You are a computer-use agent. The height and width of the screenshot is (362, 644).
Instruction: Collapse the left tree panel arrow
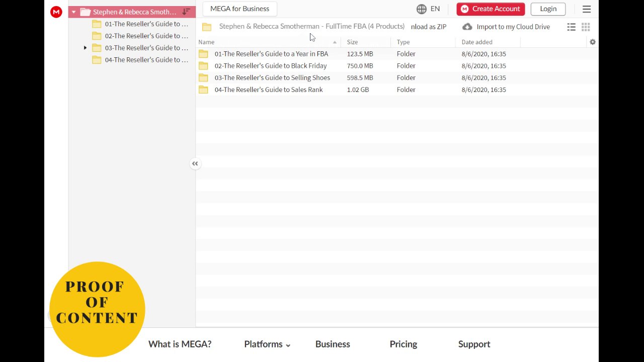pyautogui.click(x=195, y=163)
